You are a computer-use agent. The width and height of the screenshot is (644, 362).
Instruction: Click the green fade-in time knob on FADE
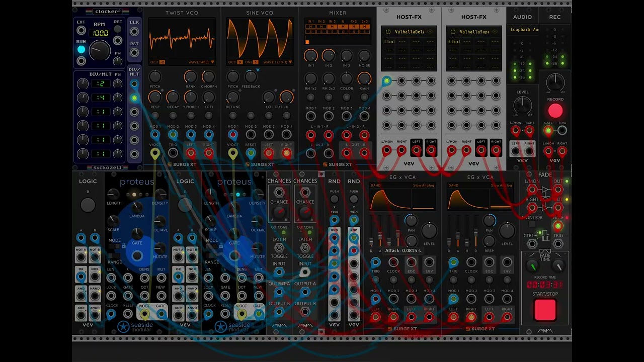(532, 266)
